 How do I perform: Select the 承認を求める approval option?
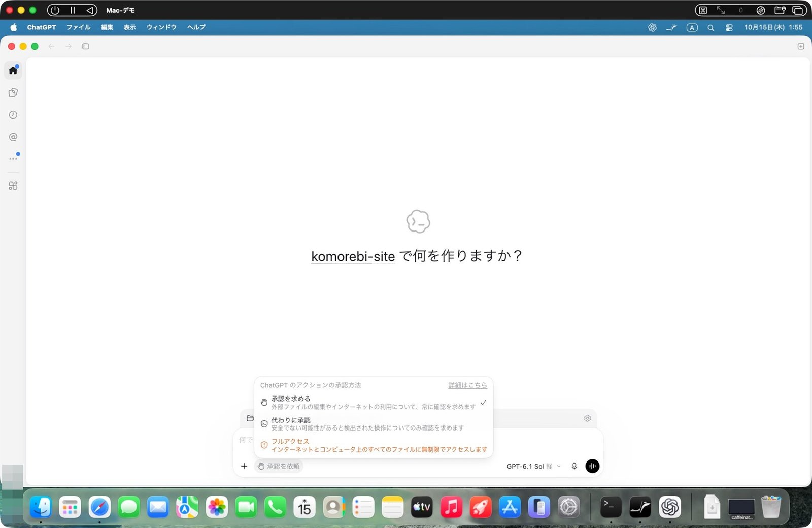(374, 403)
